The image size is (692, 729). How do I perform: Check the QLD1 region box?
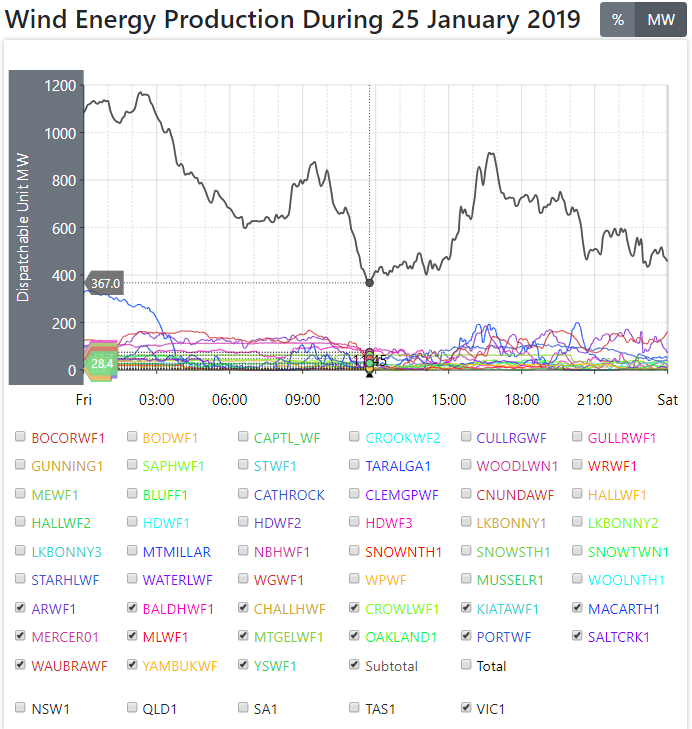point(133,708)
